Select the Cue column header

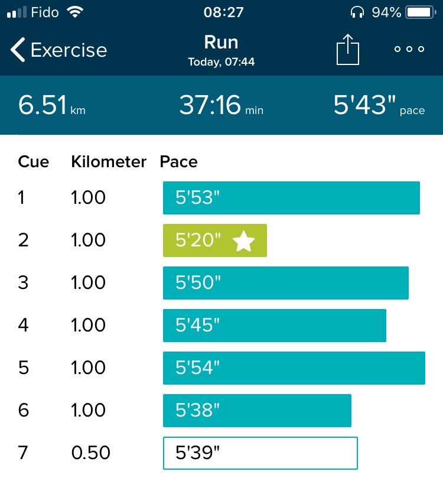[33, 162]
